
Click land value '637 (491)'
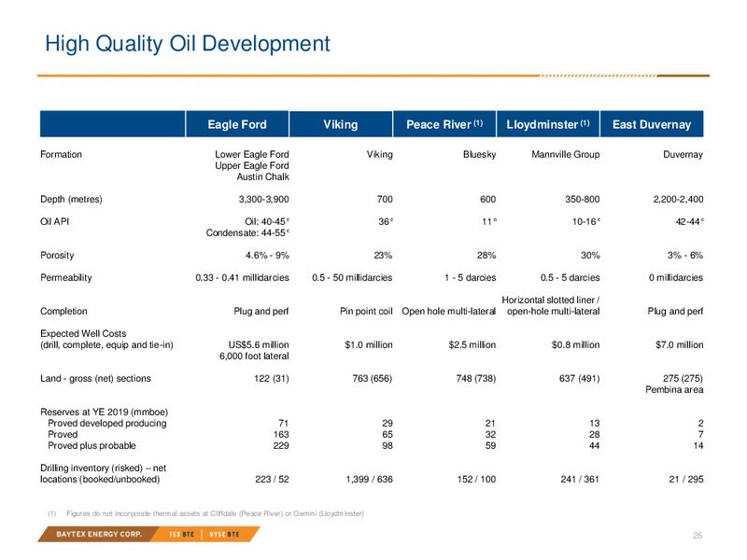579,378
